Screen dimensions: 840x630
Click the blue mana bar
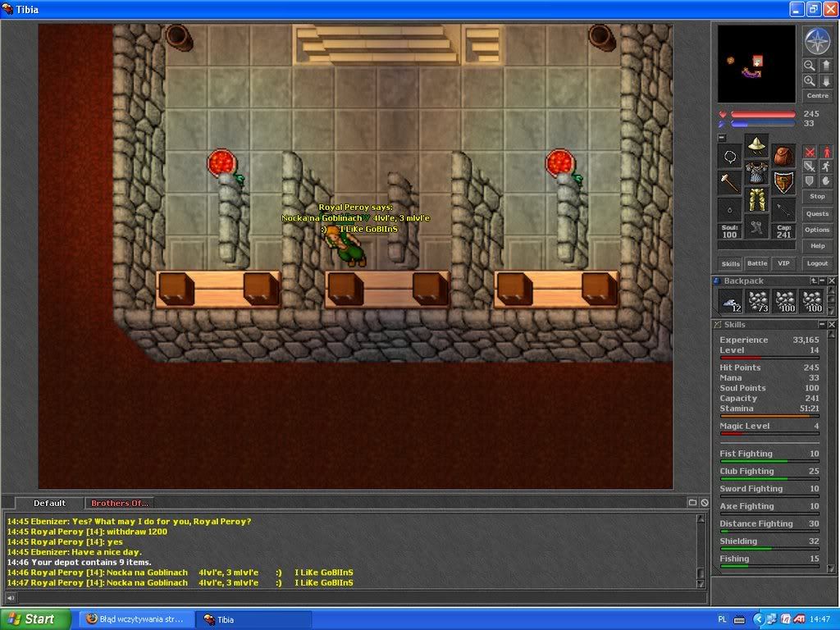coord(764,124)
